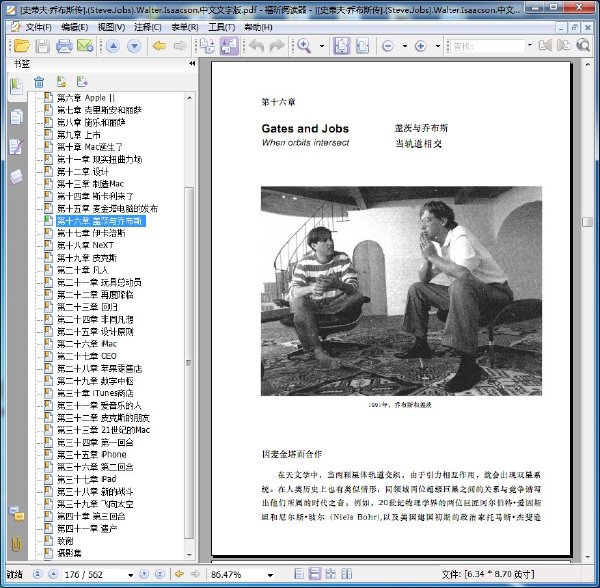The width and height of the screenshot is (600, 588).
Task: Open the 86.47% zoom level dropdown
Action: [x=270, y=575]
